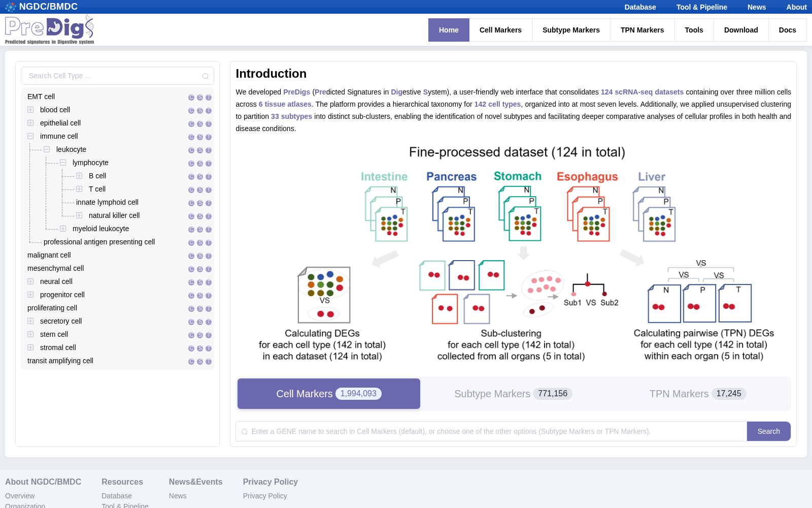Expand the progenitor cell node
This screenshot has width=812, height=508.
(30, 295)
